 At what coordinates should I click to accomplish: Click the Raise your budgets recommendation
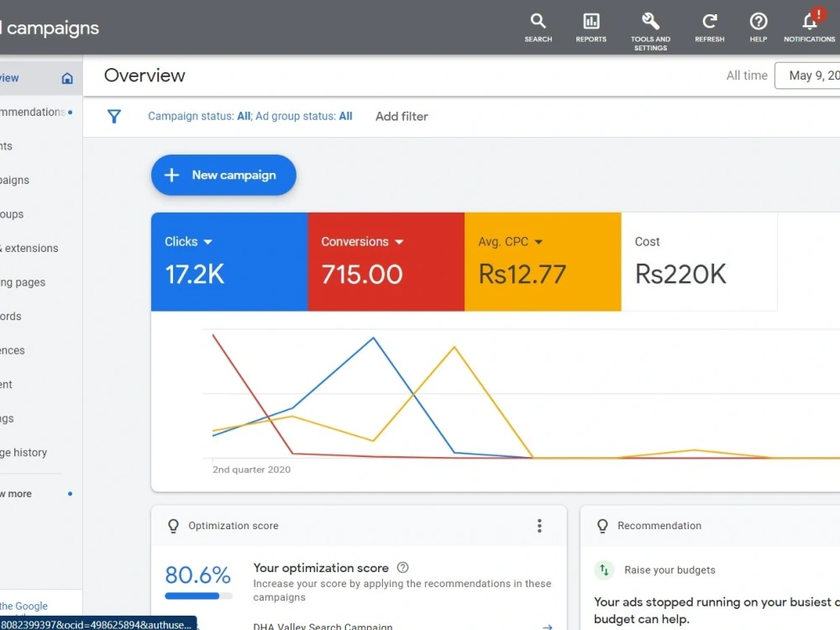669,570
